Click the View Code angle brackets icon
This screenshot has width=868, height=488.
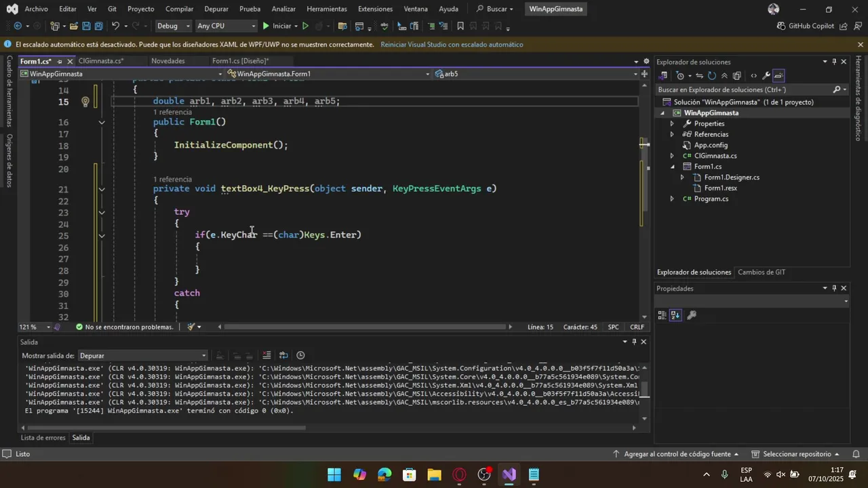(x=754, y=75)
